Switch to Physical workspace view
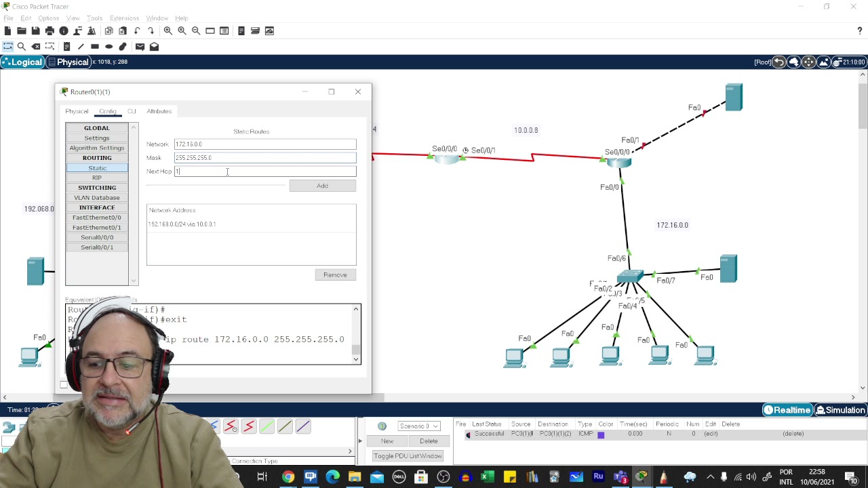The image size is (868, 488). (68, 62)
